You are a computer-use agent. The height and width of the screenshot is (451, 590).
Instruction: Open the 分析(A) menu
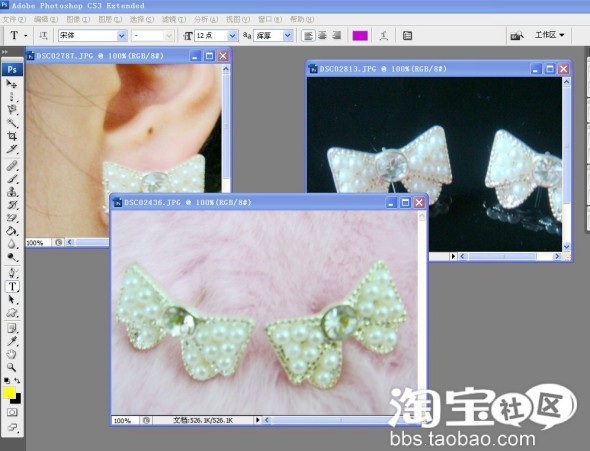coord(206,19)
